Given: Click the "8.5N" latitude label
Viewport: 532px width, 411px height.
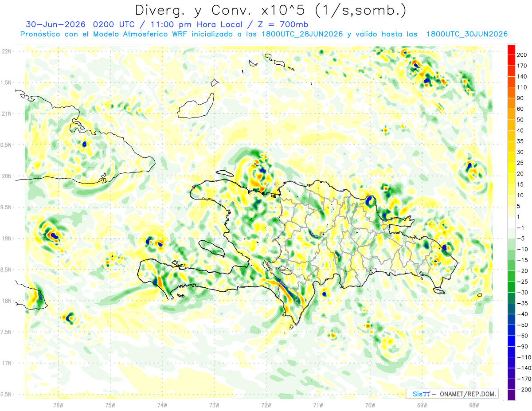Looking at the screenshot, I should click(x=7, y=270).
